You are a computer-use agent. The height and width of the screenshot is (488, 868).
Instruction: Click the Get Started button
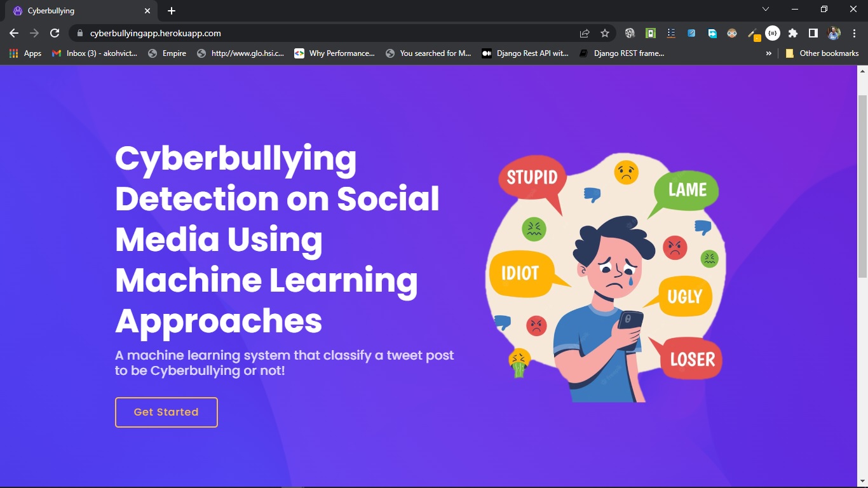[166, 412]
